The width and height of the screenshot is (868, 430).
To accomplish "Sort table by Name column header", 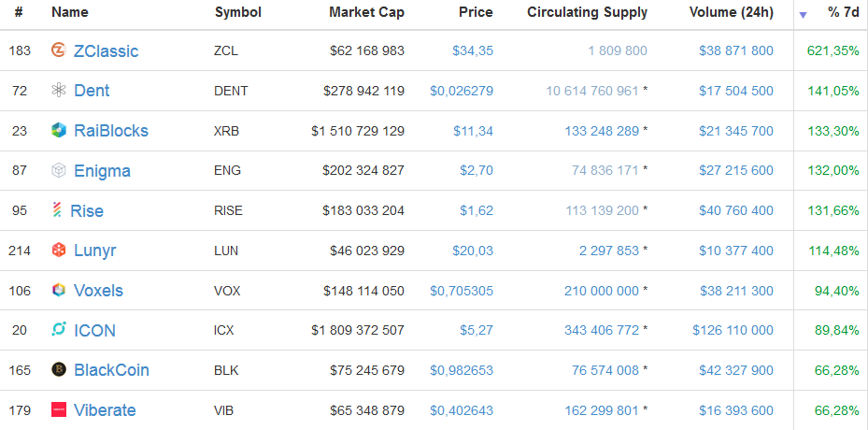I will [70, 12].
